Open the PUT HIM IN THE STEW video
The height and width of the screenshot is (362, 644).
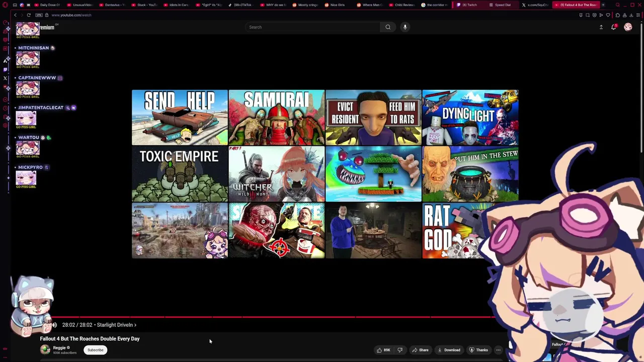coord(470,174)
